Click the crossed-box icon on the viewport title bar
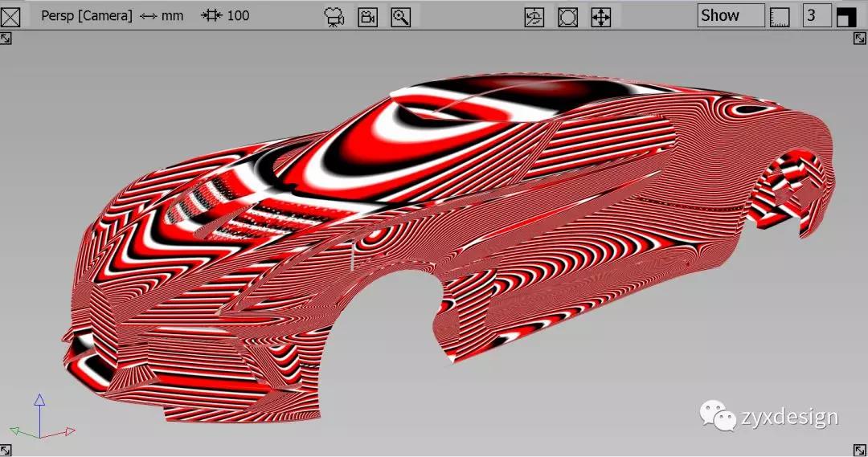 tap(10, 17)
